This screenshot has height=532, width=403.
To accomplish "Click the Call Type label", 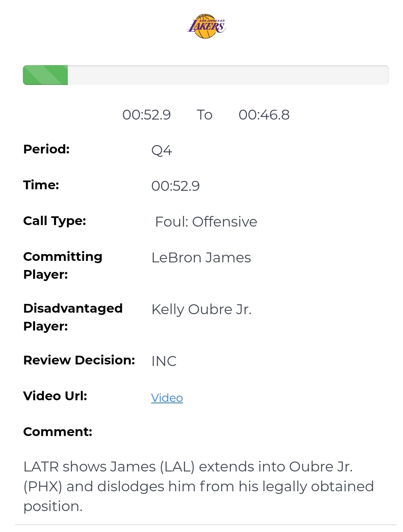I will [x=54, y=220].
